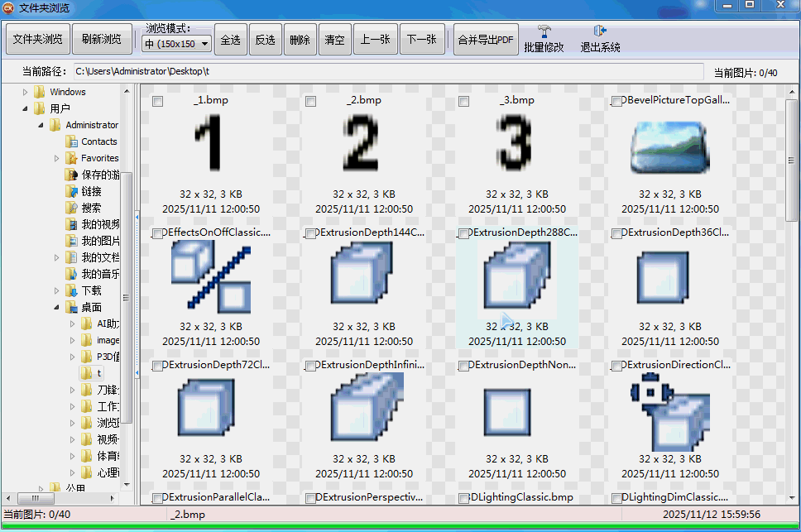
Task: Tick the ExtrusionDepth144C checkbox
Action: pyautogui.click(x=310, y=234)
